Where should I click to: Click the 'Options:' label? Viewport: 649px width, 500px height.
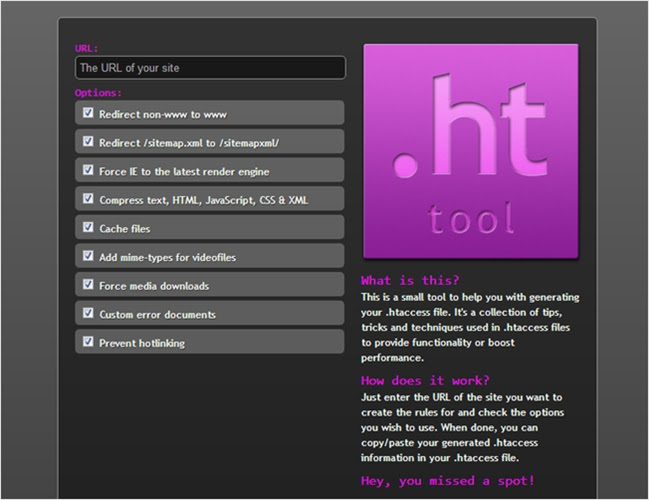pos(99,93)
